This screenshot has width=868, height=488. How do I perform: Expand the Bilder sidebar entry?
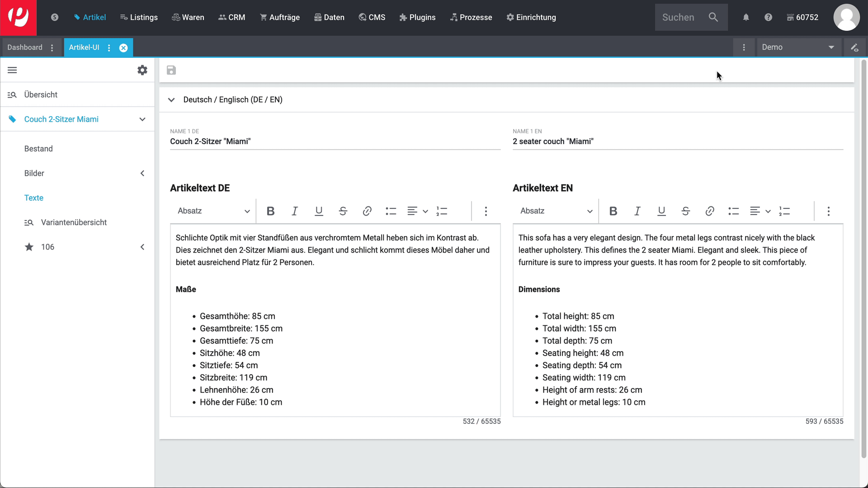142,173
